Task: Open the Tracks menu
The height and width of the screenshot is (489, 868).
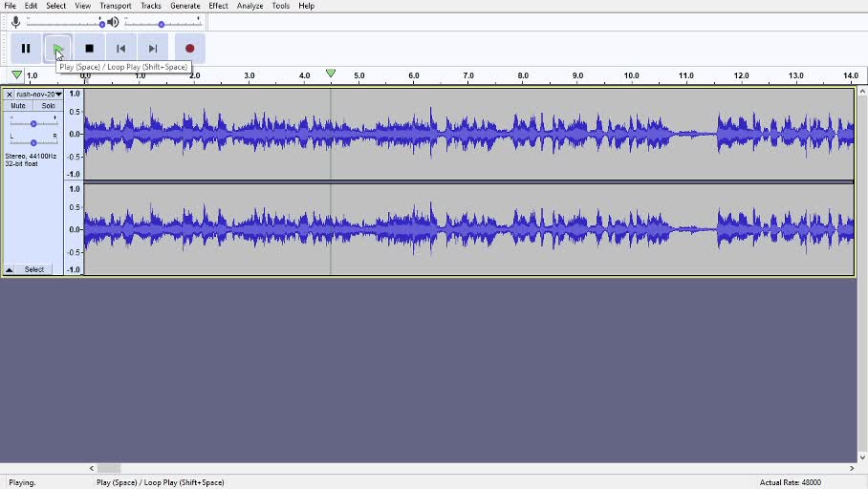Action: (x=151, y=6)
